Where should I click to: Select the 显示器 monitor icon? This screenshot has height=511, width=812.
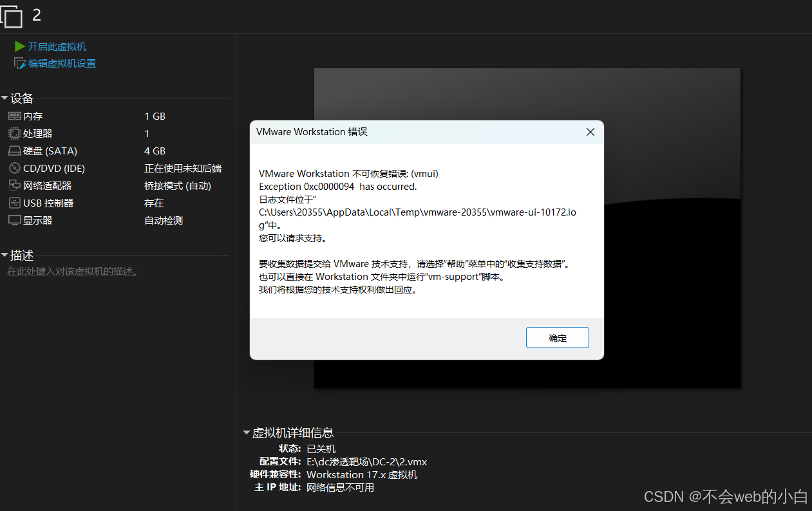click(14, 220)
